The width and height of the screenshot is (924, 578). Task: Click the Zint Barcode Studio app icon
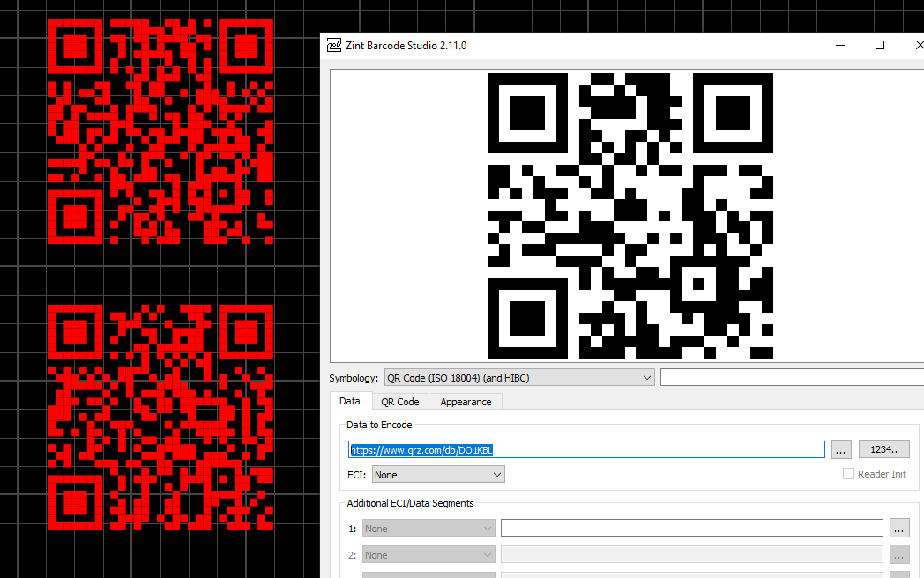tap(334, 45)
